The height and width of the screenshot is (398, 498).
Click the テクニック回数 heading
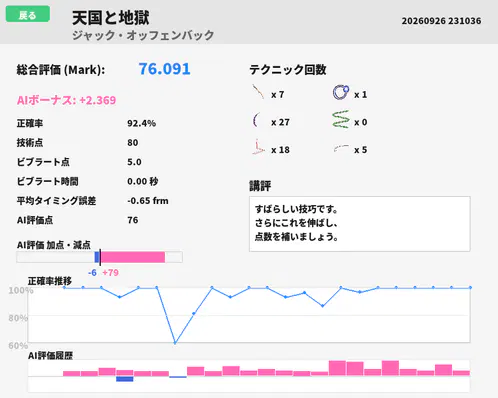click(288, 70)
